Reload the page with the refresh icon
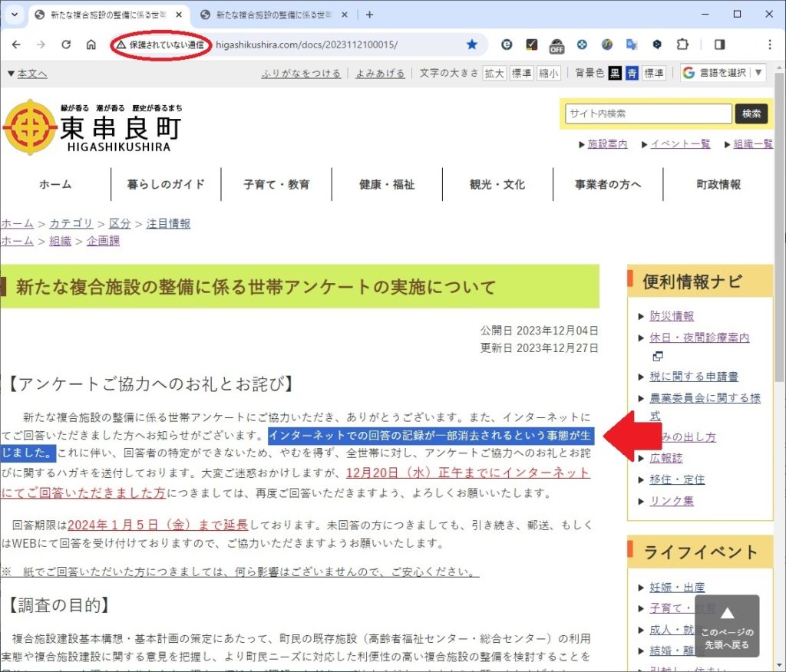 [66, 44]
